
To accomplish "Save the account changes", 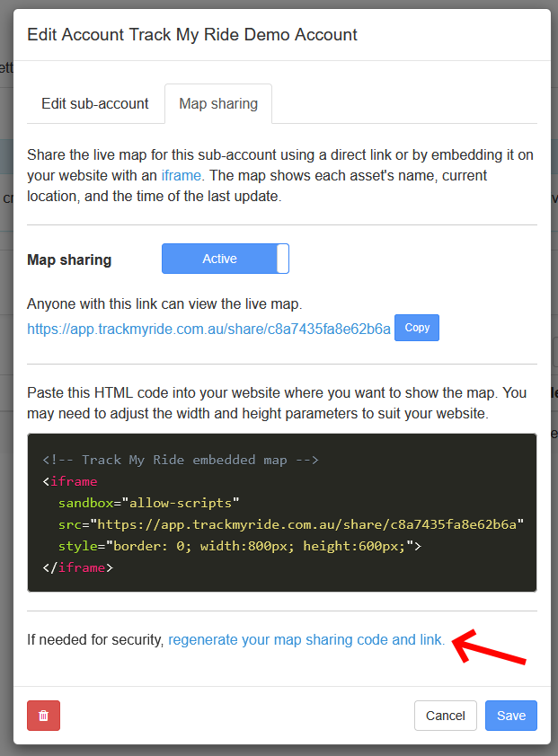I will [x=511, y=716].
